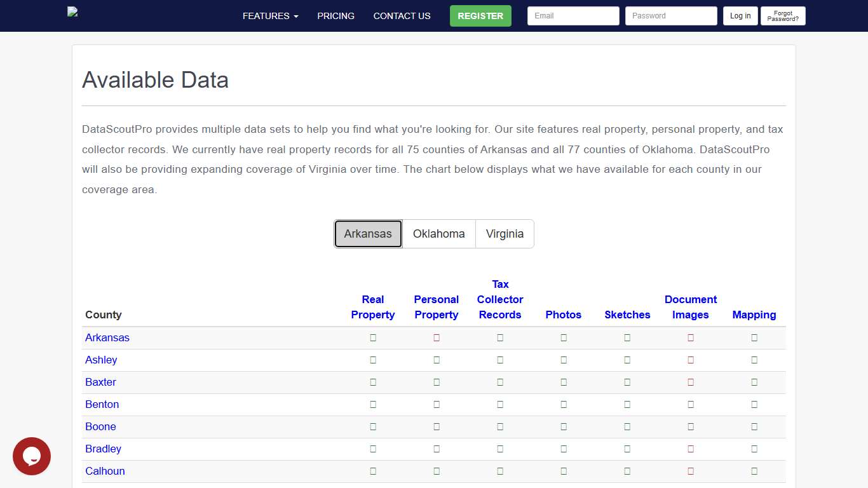
Task: Click the REGISTER button
Action: click(480, 16)
